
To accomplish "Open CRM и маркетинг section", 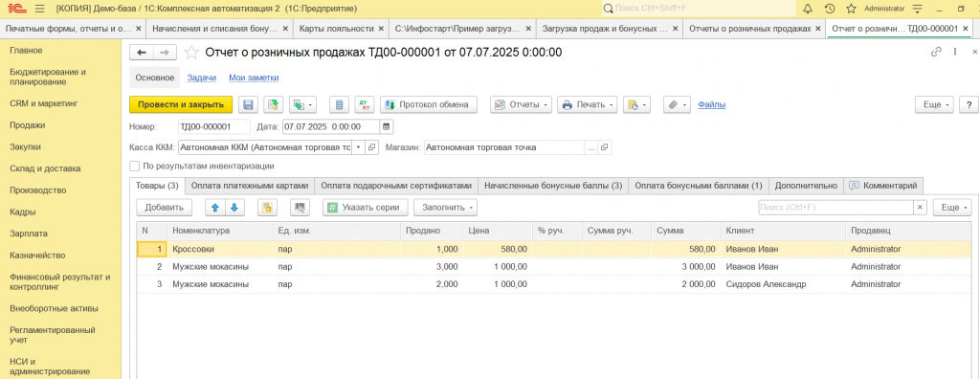I will pos(43,103).
